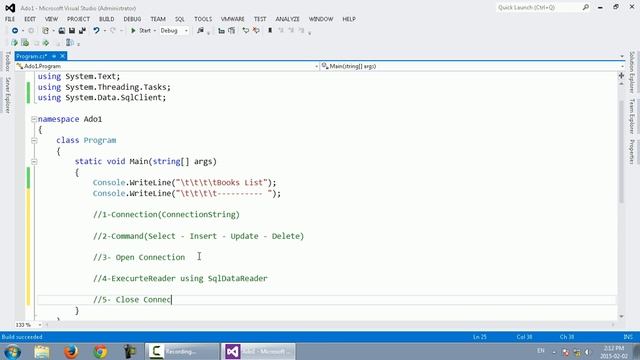Click the editor vertical scrollbar thumb
Image resolution: width=640 pixels, height=360 pixels.
tap(621, 151)
